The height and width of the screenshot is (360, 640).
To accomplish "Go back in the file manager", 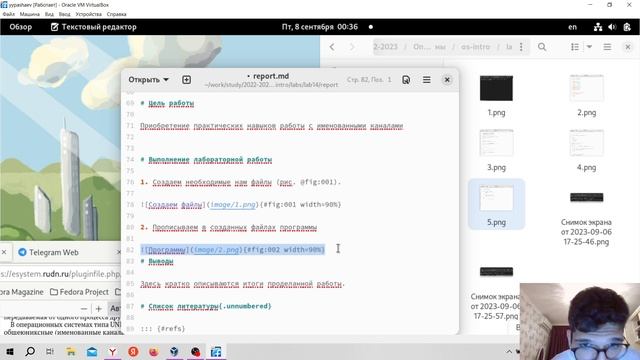I will click(332, 47).
